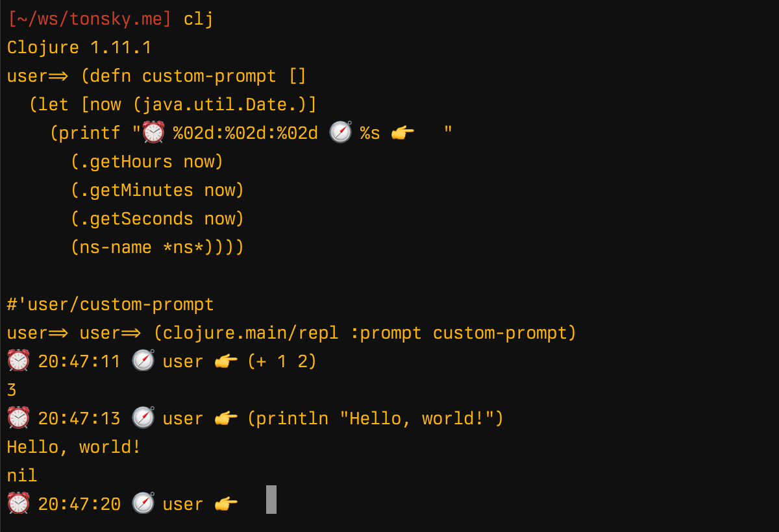The height and width of the screenshot is (532, 779).
Task: Click the pointing hand before (+ 1 2)
Action: click(x=227, y=361)
